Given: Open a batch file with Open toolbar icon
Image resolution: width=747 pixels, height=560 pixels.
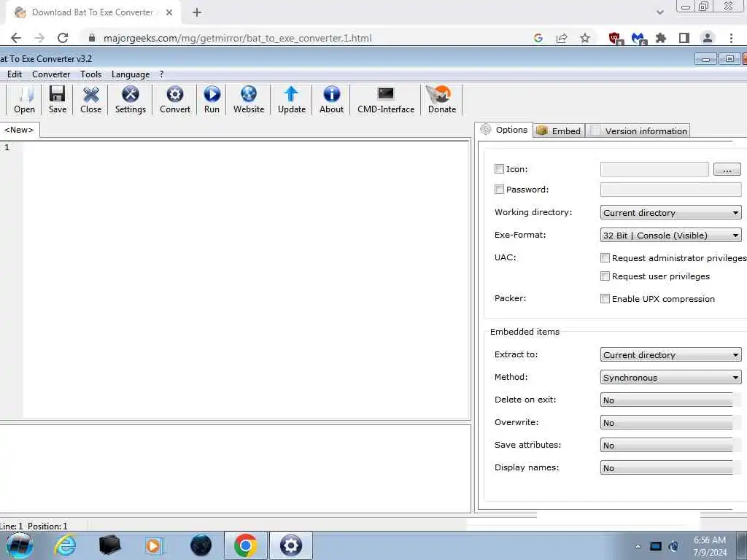Looking at the screenshot, I should 24,99.
